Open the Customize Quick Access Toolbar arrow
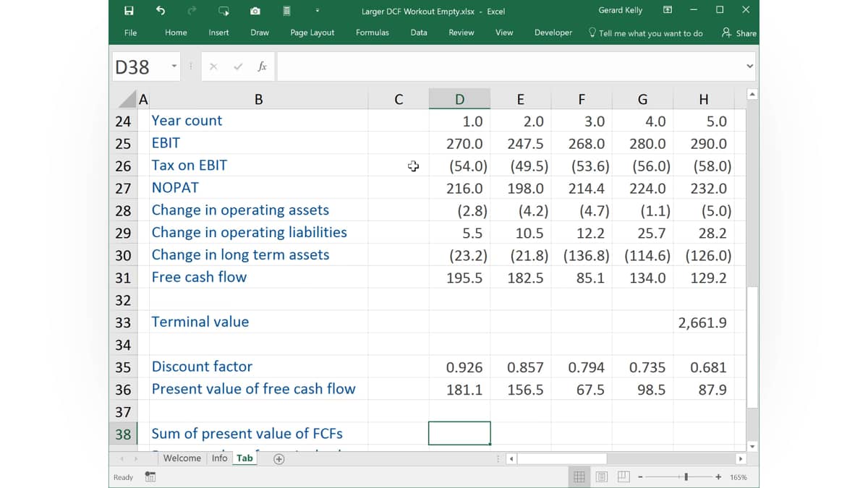The width and height of the screenshot is (868, 488). (x=318, y=11)
